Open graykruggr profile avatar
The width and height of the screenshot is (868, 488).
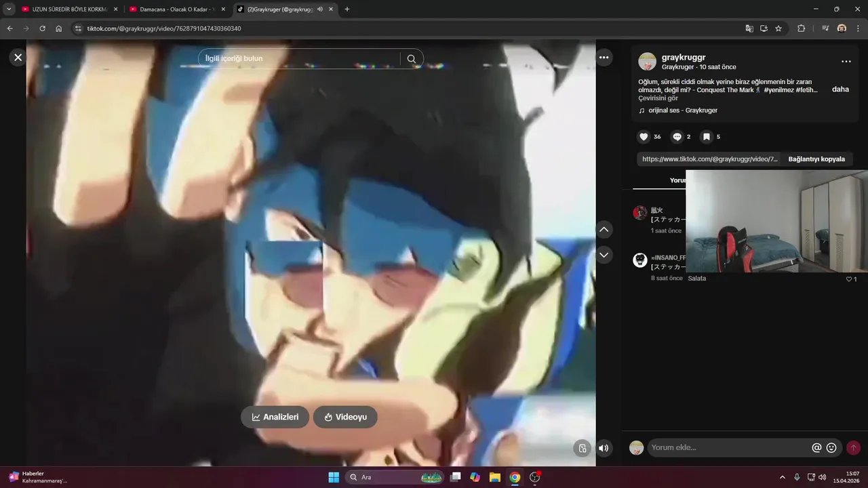647,62
